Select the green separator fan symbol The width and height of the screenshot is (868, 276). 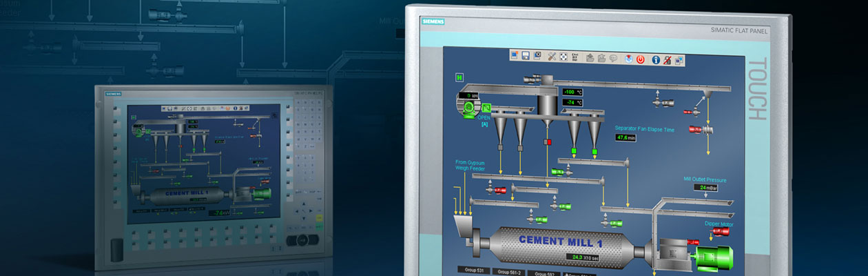(x=468, y=109)
